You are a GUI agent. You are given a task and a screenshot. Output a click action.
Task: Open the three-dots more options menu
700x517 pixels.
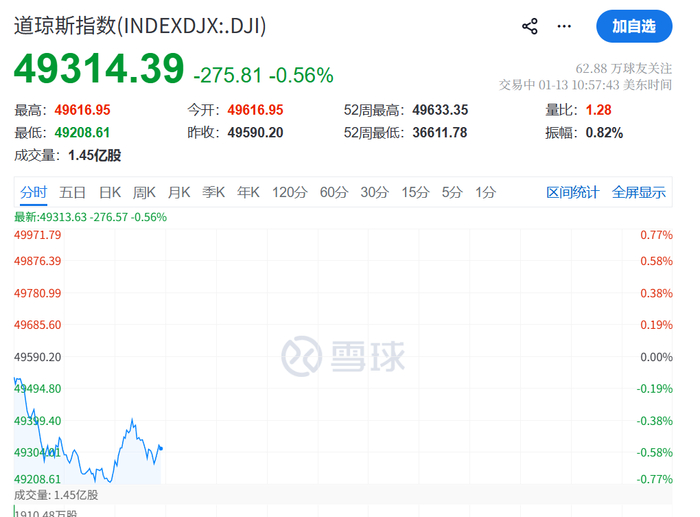564,26
